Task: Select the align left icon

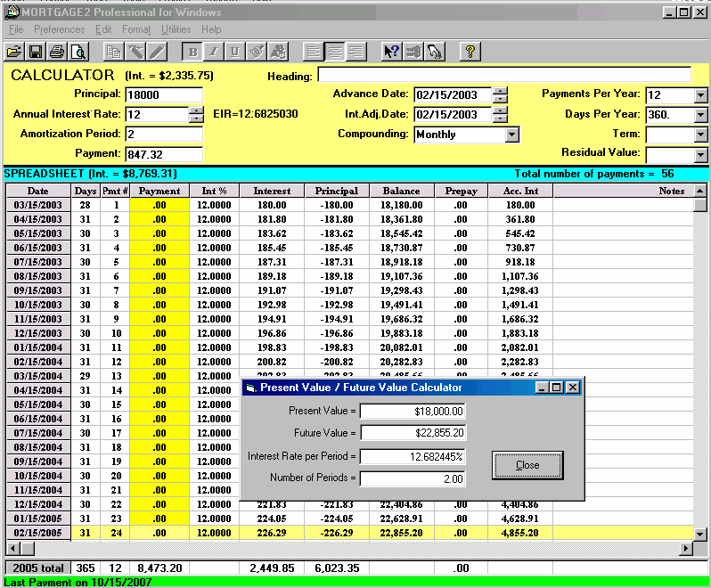Action: [313, 51]
